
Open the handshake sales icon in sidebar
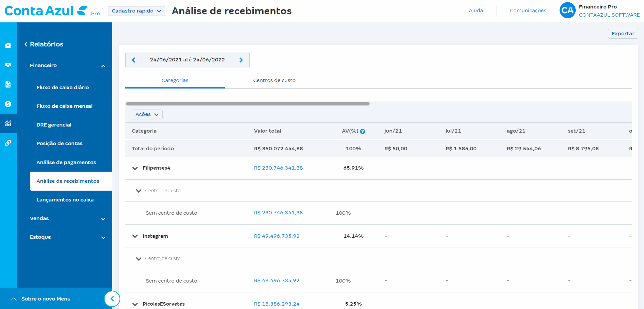click(8, 65)
